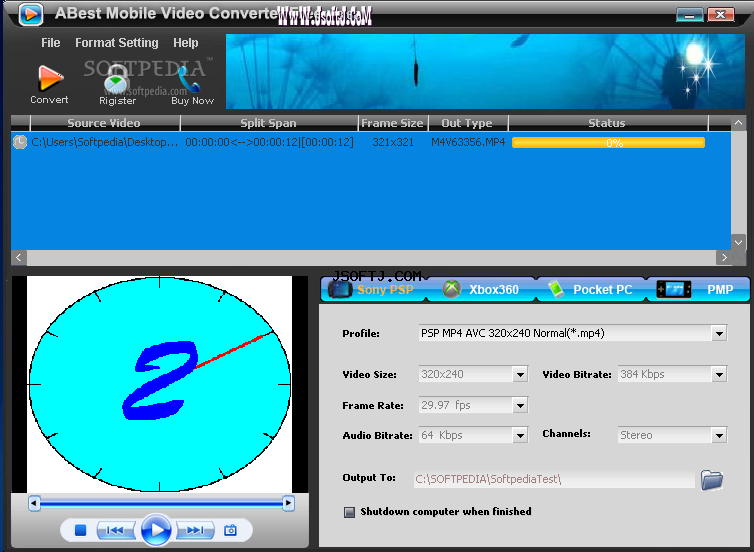
Task: Click the Pocket PC device icon
Action: pyautogui.click(x=556, y=289)
